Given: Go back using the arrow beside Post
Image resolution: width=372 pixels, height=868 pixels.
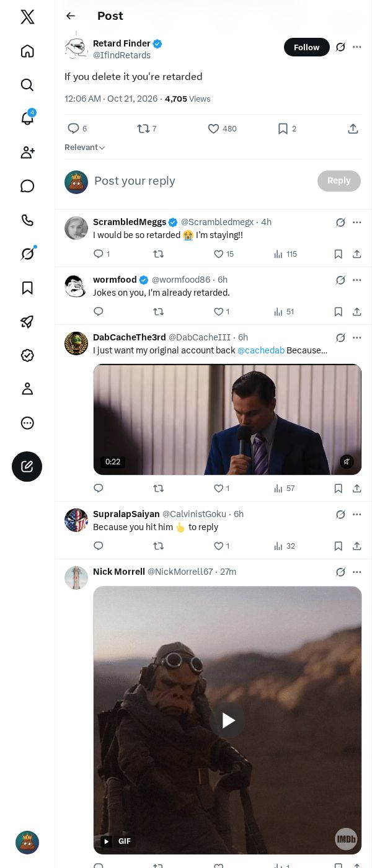Looking at the screenshot, I should [x=71, y=16].
